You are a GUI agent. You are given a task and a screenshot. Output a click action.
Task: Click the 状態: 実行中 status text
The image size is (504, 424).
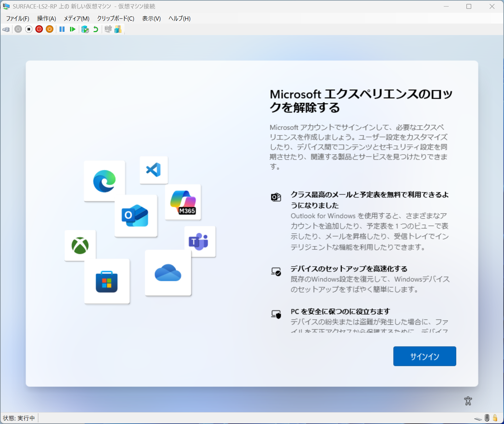19,418
